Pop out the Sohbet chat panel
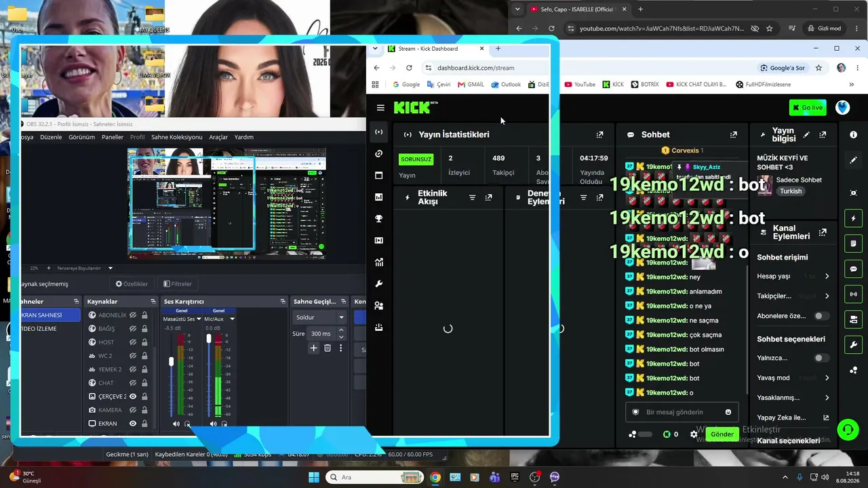 [x=733, y=135]
